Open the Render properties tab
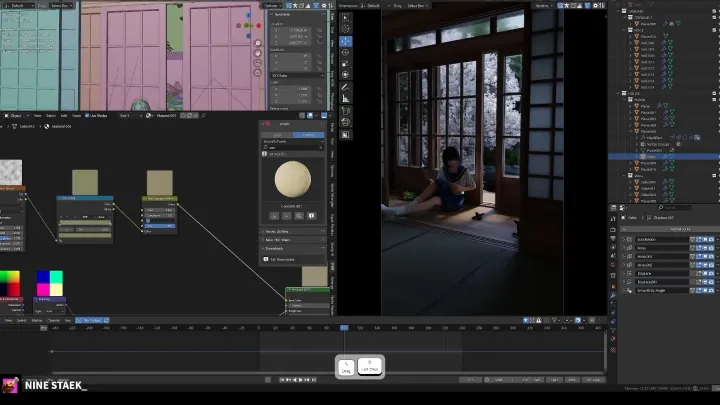The height and width of the screenshot is (405, 720). (613, 230)
